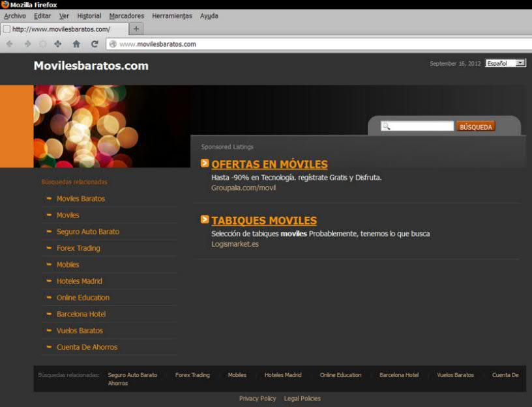532x407 pixels.
Task: Click Forex Trading in sidebar list
Action: [x=78, y=248]
